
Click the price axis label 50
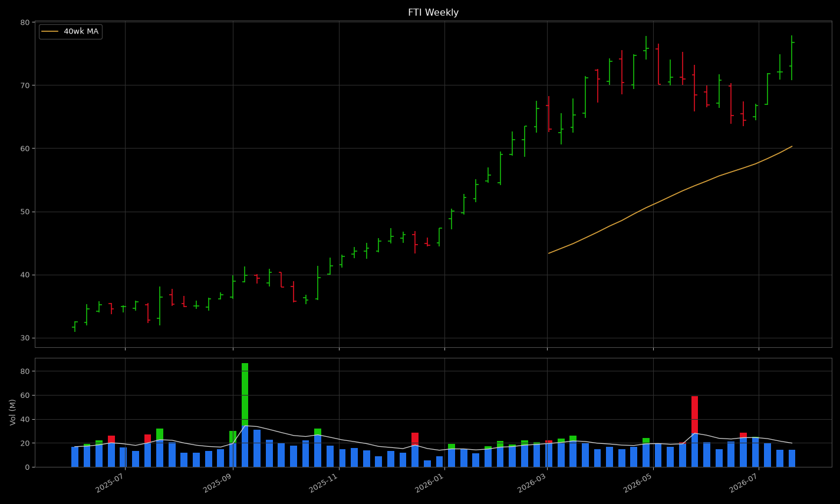click(x=25, y=212)
